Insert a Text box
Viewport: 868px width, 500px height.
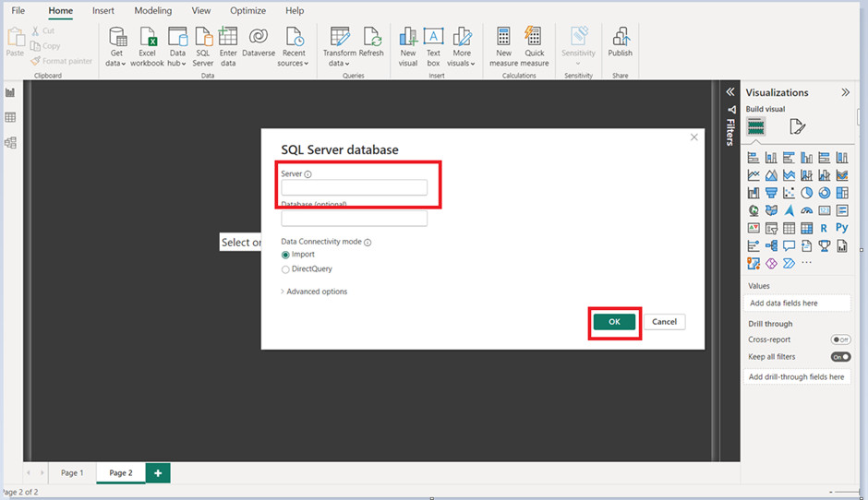pos(433,37)
